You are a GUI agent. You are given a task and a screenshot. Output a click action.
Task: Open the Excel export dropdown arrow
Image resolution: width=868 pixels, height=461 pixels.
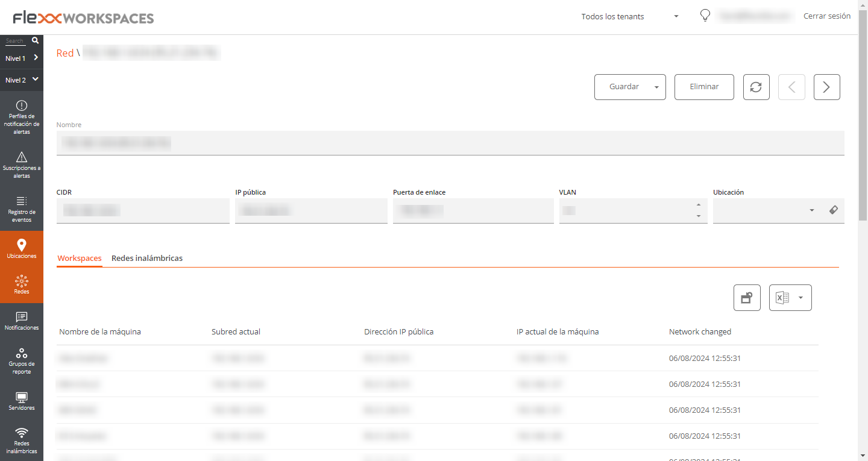pyautogui.click(x=800, y=298)
